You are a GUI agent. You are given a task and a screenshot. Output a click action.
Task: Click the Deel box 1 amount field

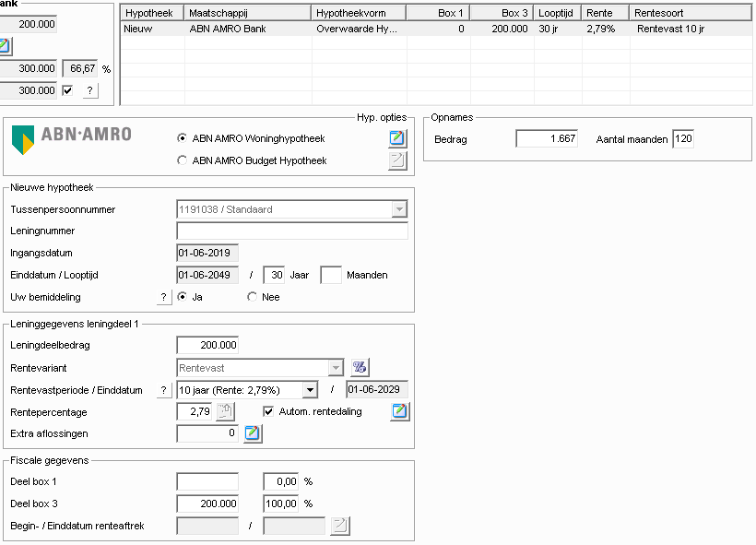click(x=207, y=481)
